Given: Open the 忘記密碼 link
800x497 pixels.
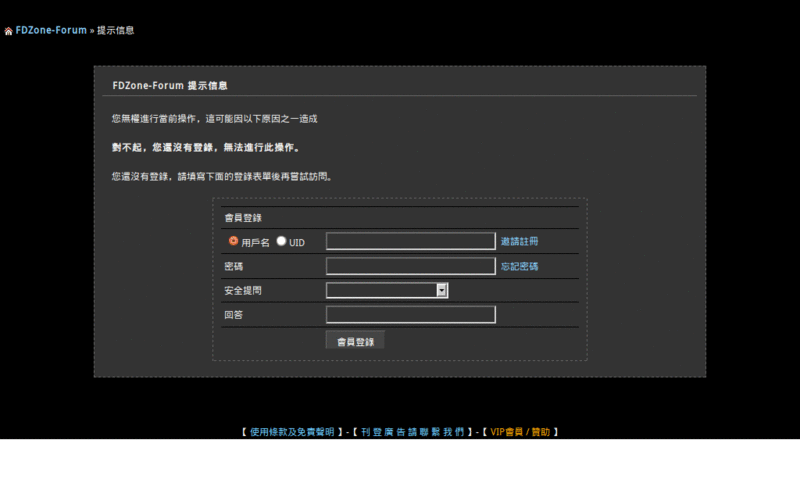Looking at the screenshot, I should [519, 266].
